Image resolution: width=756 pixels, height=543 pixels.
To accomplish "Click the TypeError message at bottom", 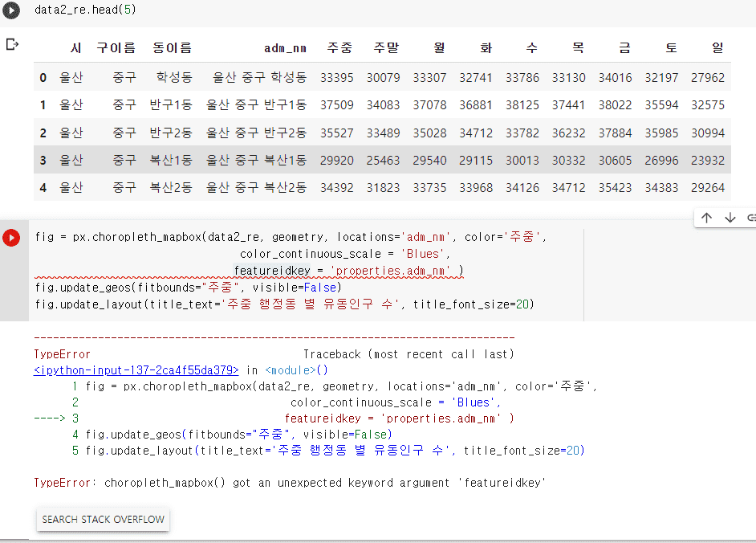I will [x=290, y=483].
